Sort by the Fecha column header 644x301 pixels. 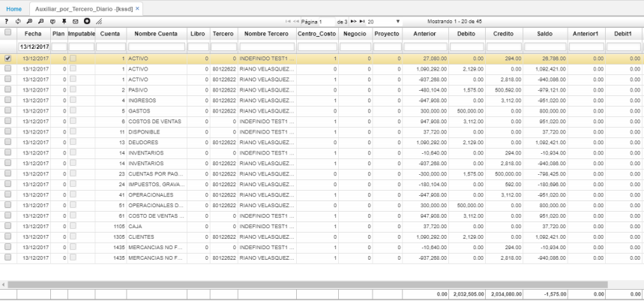click(32, 34)
